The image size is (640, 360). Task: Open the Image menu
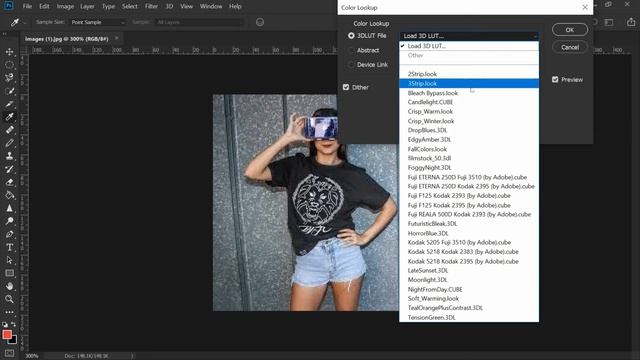[x=65, y=7]
